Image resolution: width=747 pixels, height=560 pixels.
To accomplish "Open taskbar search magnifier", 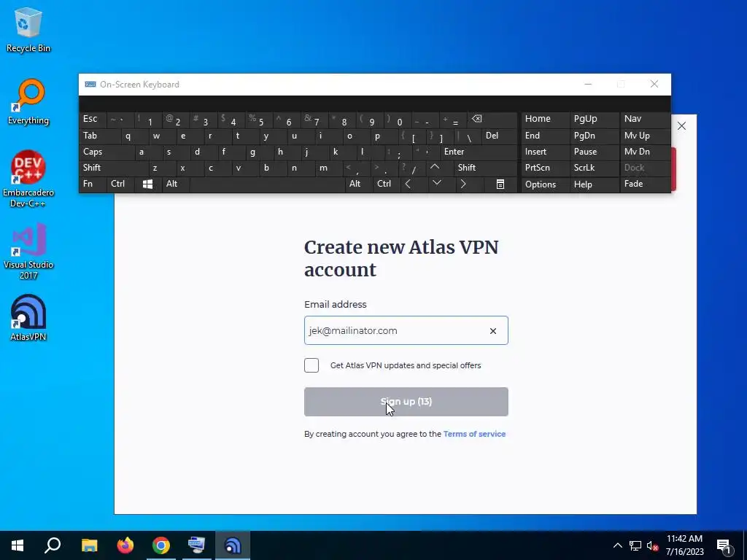I will [x=53, y=545].
